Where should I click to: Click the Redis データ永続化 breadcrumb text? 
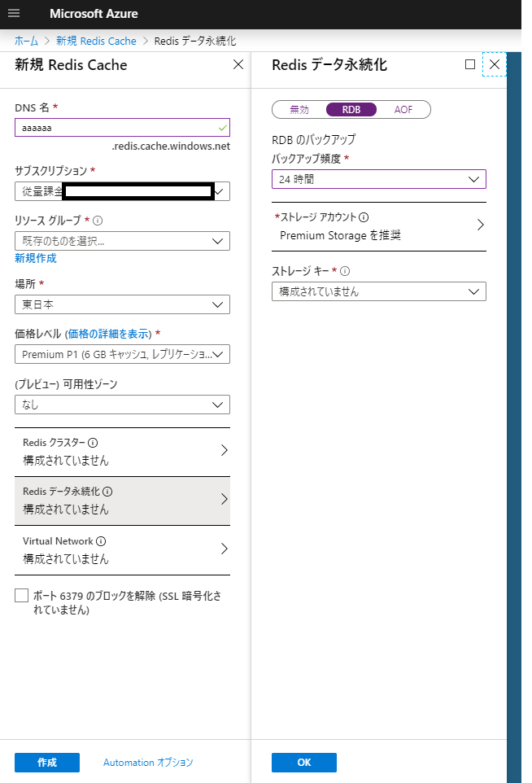pos(195,41)
